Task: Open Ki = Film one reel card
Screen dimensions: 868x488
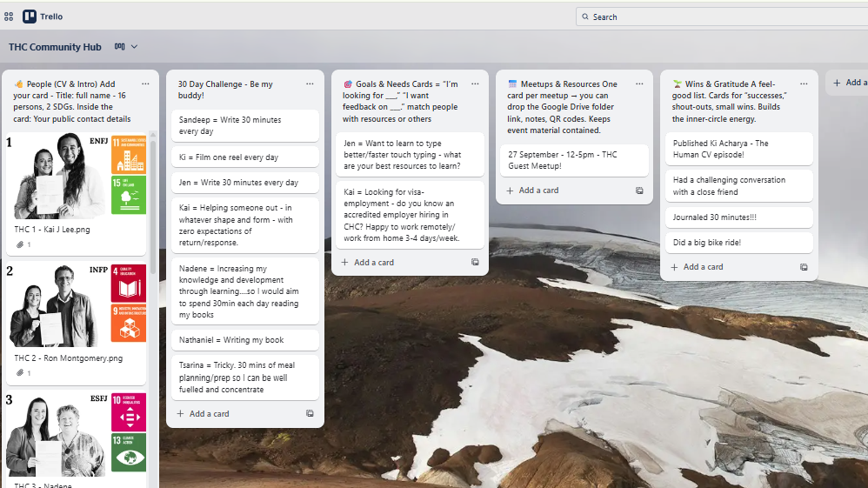Action: 245,157
